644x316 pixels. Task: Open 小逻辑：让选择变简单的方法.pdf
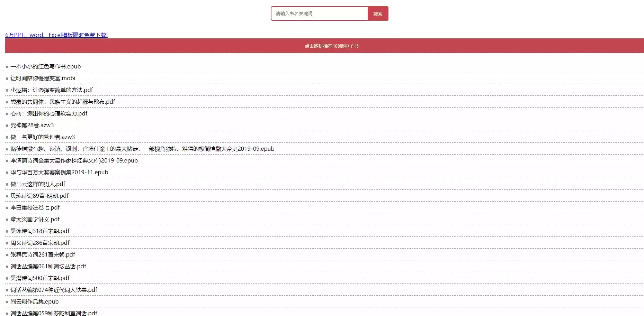(52, 90)
